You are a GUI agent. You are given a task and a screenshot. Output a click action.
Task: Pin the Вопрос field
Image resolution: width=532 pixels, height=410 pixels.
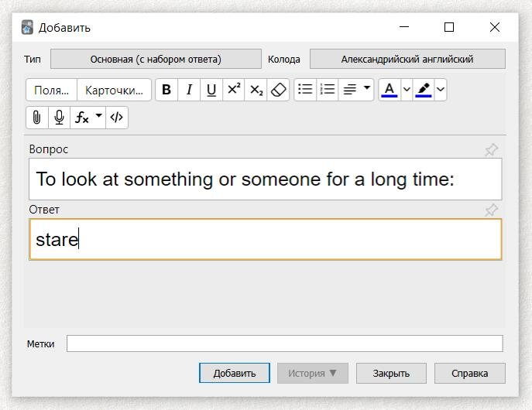tap(491, 150)
